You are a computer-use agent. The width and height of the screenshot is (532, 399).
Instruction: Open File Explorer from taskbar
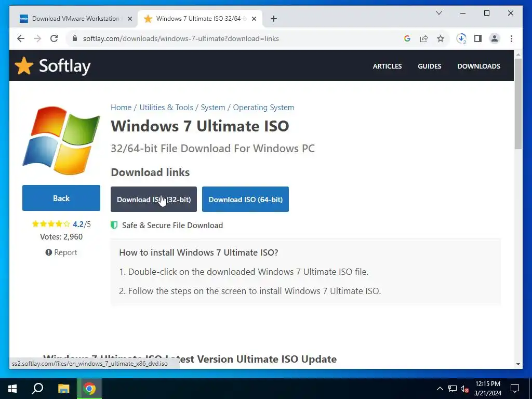point(63,389)
